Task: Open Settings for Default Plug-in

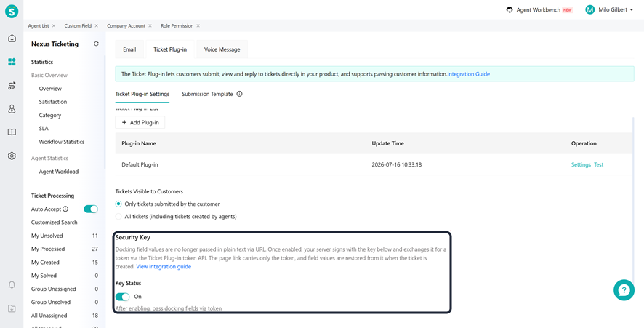Action: (581, 164)
